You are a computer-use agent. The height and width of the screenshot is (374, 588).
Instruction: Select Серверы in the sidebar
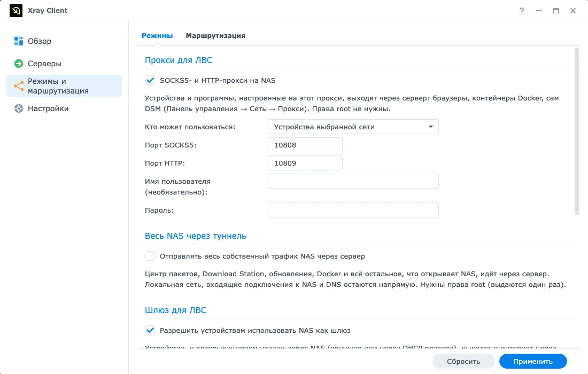click(64, 64)
